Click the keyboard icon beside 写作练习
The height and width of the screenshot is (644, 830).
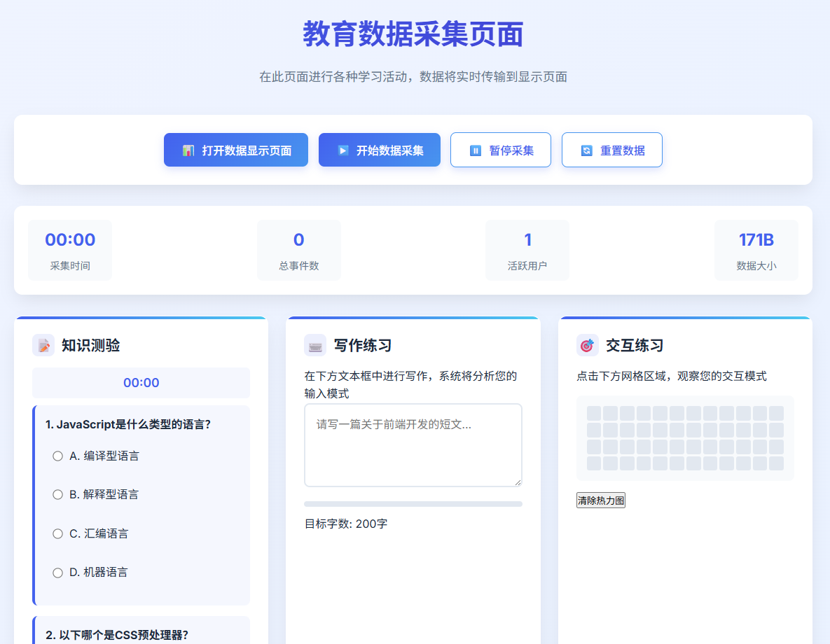click(315, 346)
